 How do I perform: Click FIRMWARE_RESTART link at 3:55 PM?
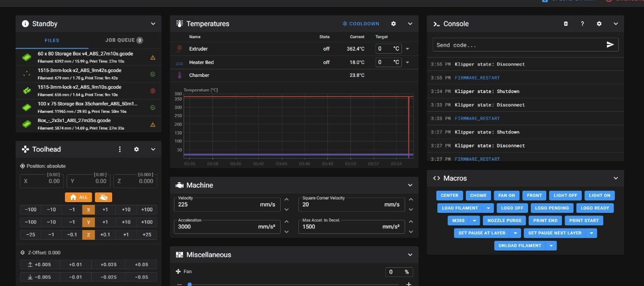click(477, 77)
